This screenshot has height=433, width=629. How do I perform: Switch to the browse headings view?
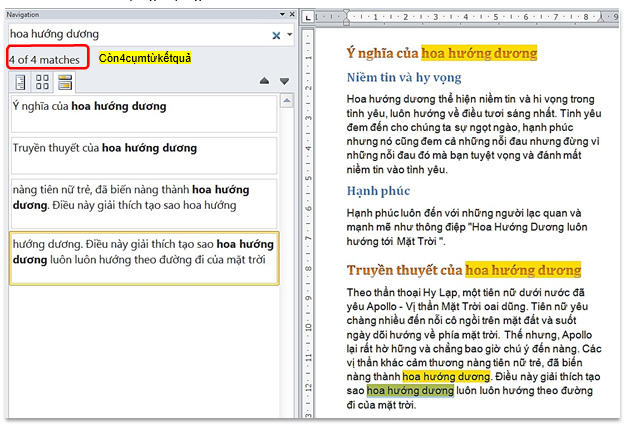[20, 81]
